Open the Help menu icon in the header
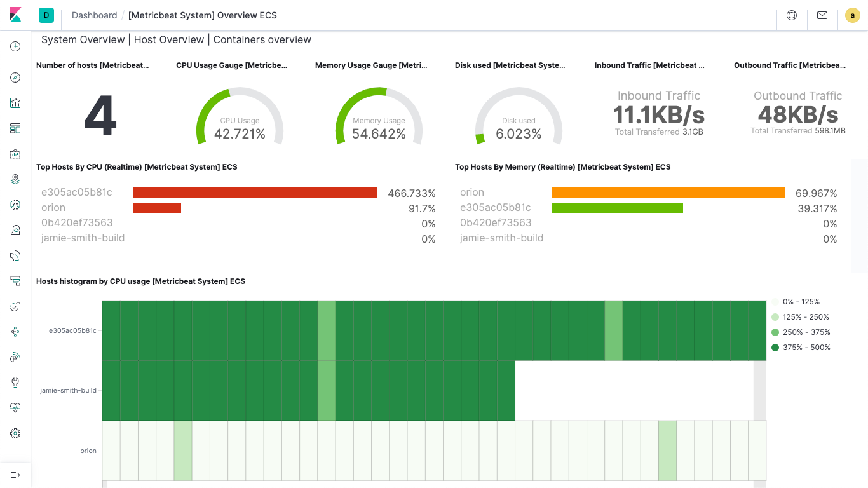 point(792,15)
